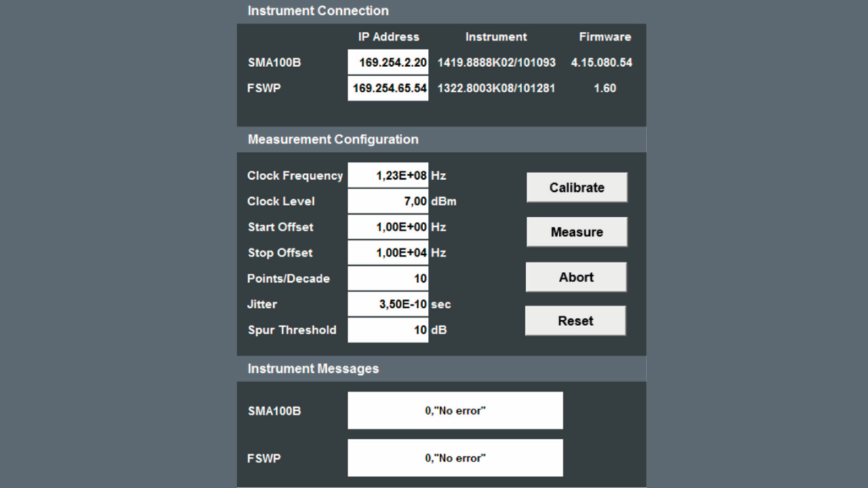Viewport: 868px width, 488px height.
Task: Click the SMA100B label in Instrument Connection
Action: [274, 62]
